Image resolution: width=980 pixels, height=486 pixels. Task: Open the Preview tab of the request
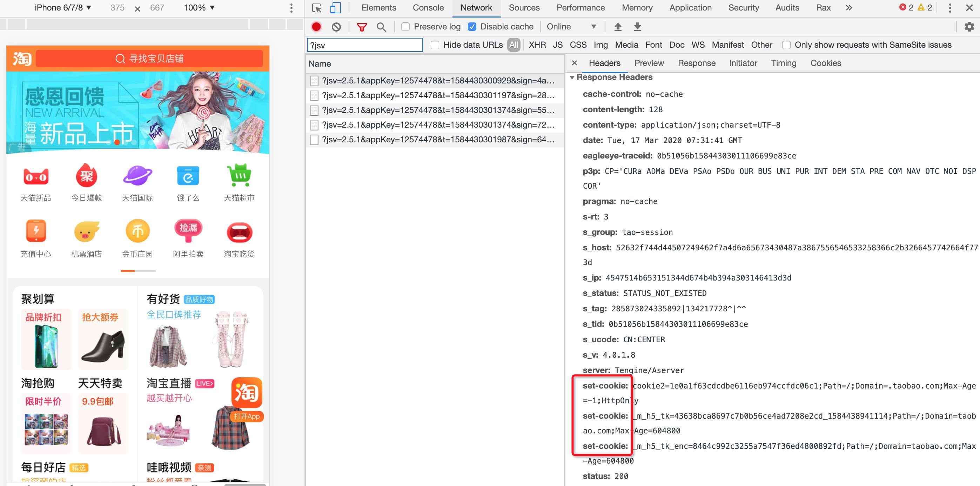pos(649,63)
